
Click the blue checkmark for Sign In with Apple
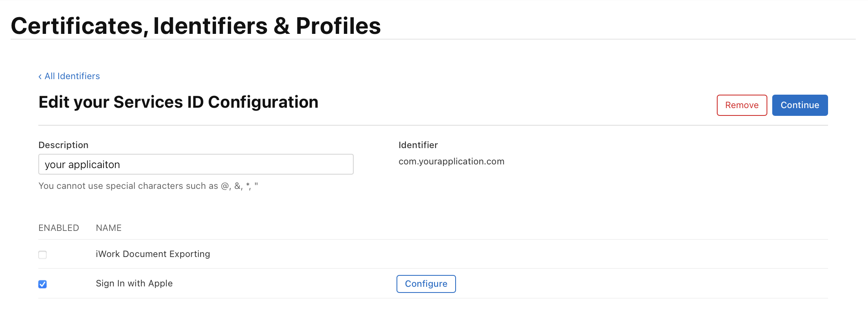point(42,284)
